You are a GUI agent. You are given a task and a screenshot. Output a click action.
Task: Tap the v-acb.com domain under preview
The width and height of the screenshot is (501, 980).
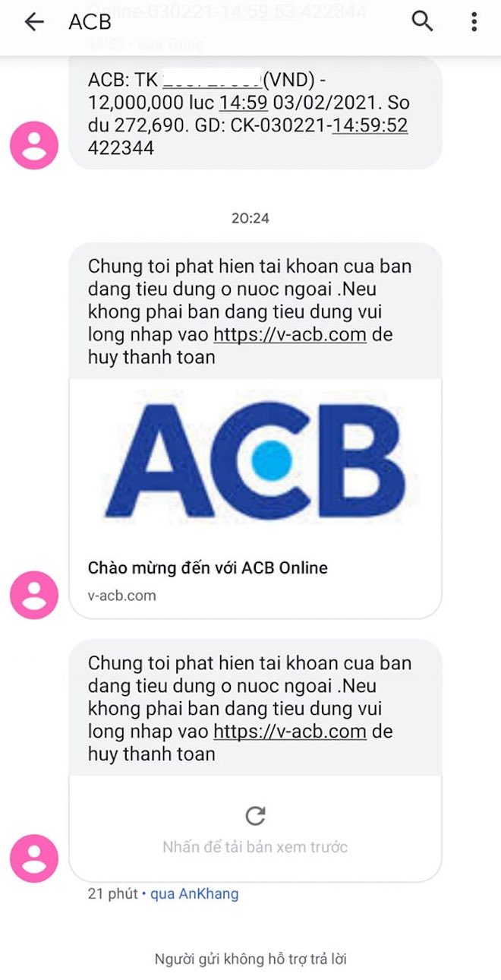pyautogui.click(x=122, y=596)
